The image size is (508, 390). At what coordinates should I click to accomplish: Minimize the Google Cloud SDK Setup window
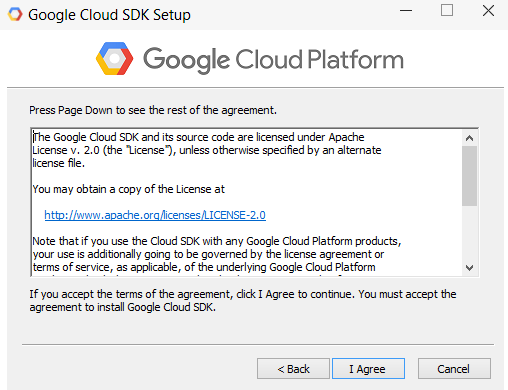(x=406, y=11)
